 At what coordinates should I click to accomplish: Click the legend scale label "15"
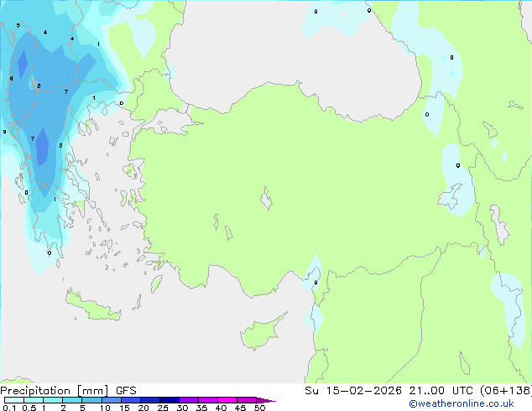(124, 408)
